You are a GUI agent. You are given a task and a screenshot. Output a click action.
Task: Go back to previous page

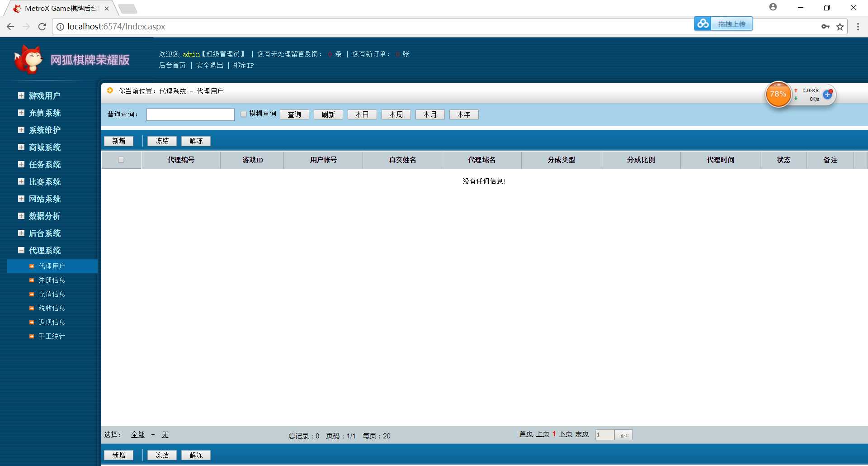point(10,27)
